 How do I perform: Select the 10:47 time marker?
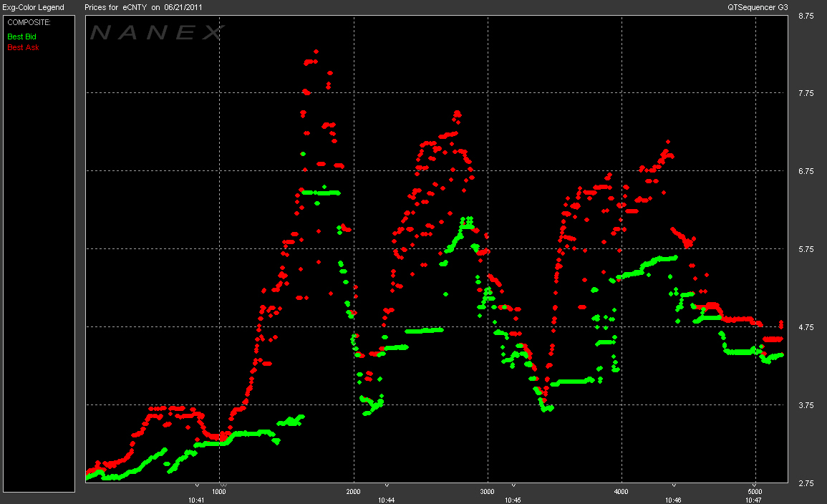coord(753,500)
